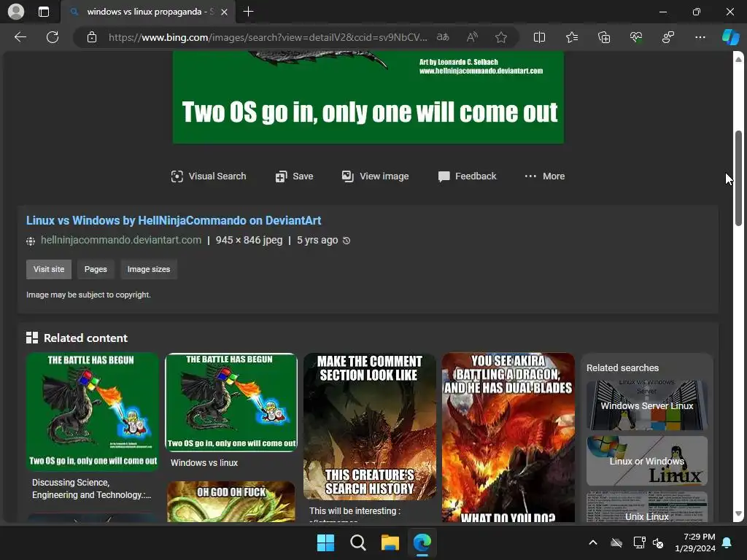The height and width of the screenshot is (560, 747).
Task: Open the OH GOD OH FUCK green dragon thumbnail
Action: 231,502
